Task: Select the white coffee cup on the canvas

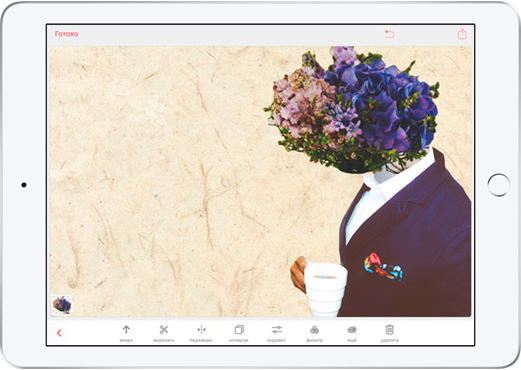Action: pos(325,289)
